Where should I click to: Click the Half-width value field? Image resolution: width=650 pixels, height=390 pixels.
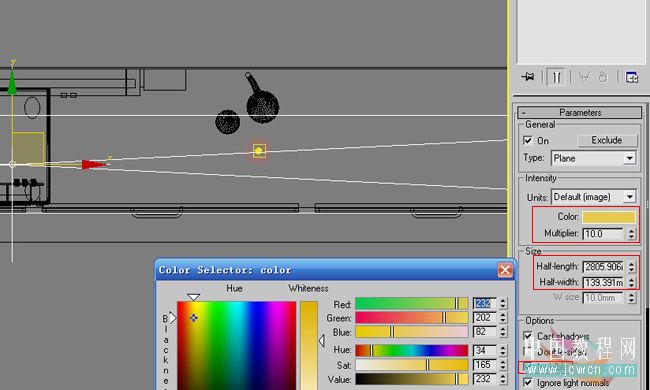603,282
